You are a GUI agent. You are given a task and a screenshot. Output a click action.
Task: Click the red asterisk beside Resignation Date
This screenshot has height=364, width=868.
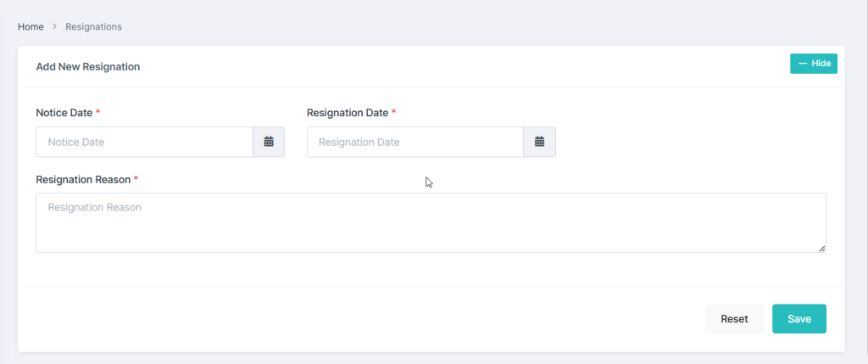tap(394, 113)
